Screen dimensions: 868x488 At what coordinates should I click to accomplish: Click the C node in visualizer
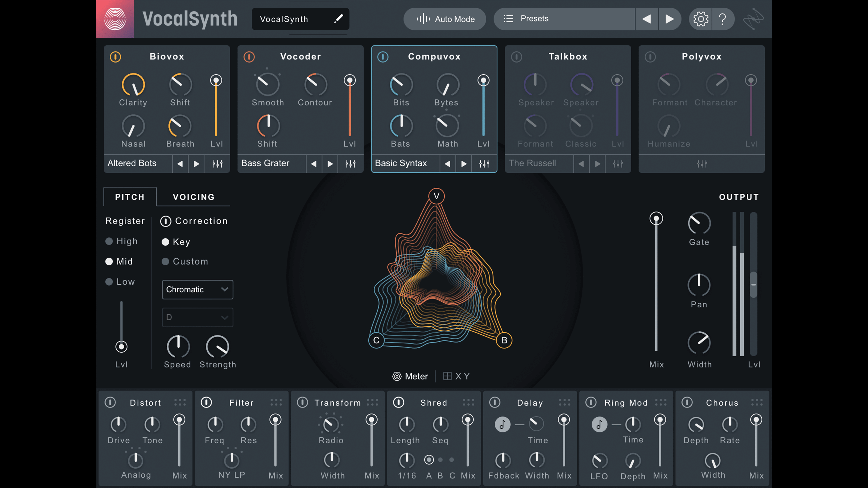376,340
